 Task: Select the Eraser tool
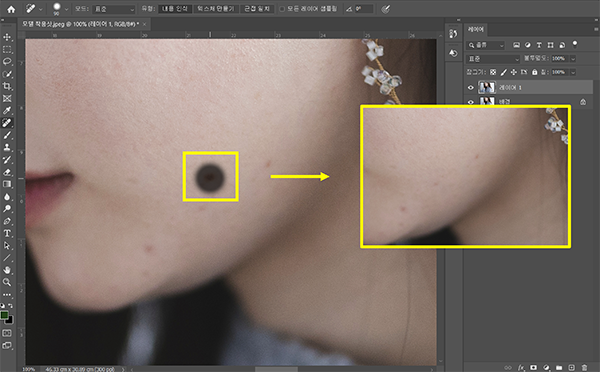(7, 172)
